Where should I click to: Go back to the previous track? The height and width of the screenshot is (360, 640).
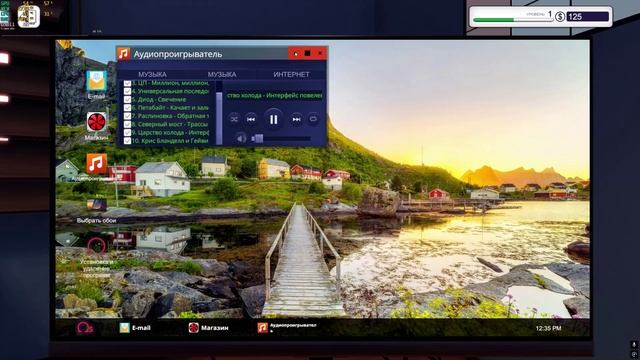(x=251, y=119)
